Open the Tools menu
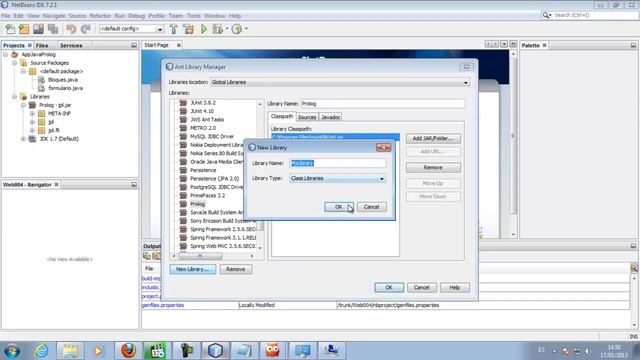The image size is (640, 360). [x=194, y=16]
